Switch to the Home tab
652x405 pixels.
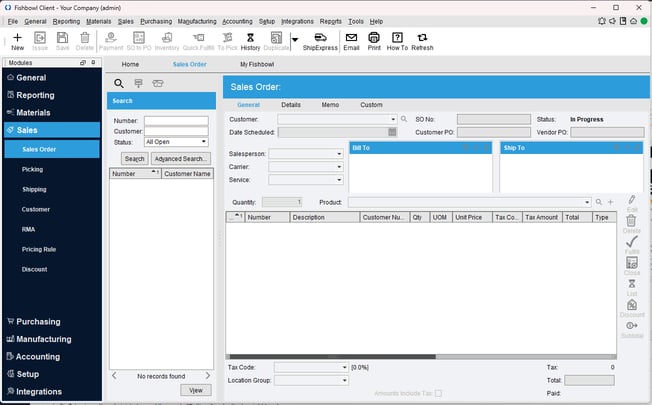tap(130, 64)
